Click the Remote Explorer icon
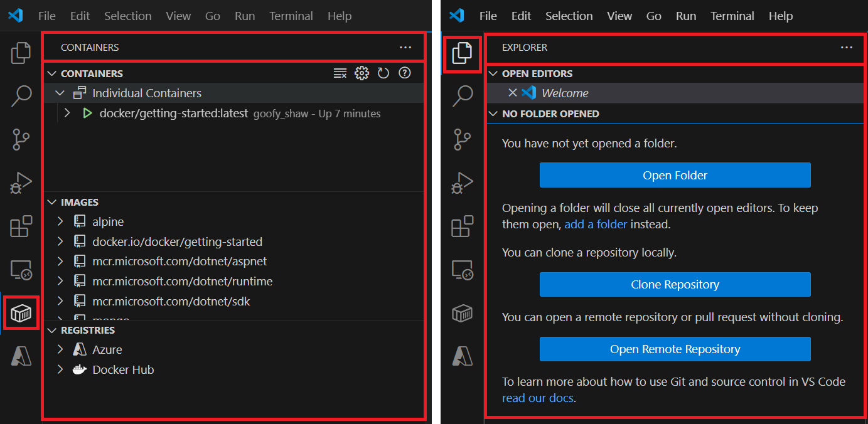 pos(21,270)
